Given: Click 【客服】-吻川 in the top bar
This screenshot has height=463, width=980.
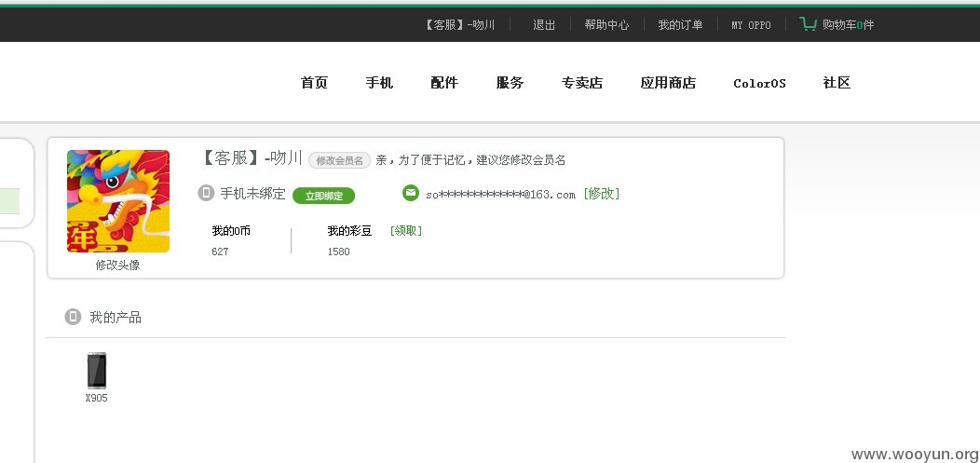Looking at the screenshot, I should click(x=459, y=25).
